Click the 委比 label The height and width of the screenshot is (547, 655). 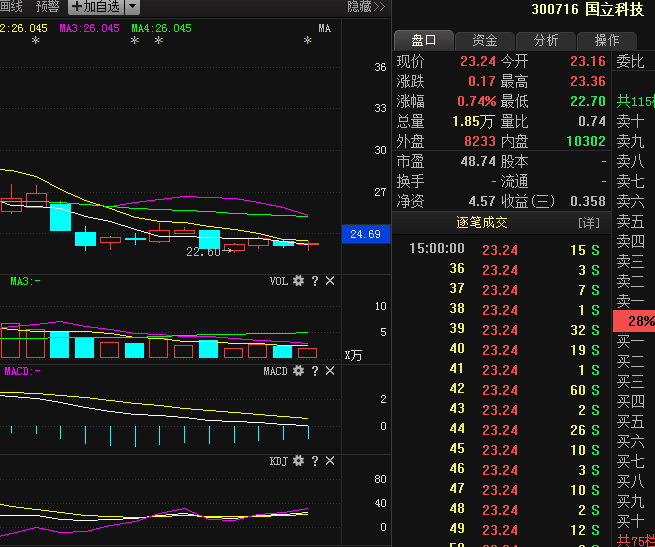[x=630, y=61]
